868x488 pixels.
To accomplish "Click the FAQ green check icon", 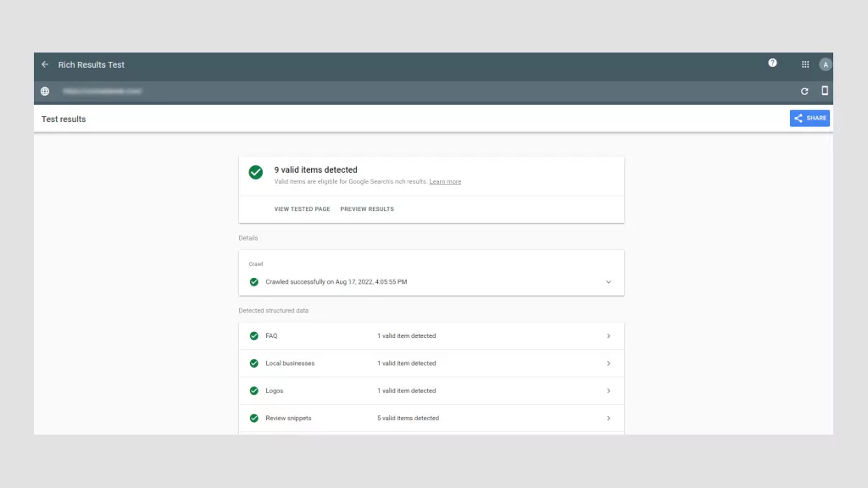I will (253, 336).
